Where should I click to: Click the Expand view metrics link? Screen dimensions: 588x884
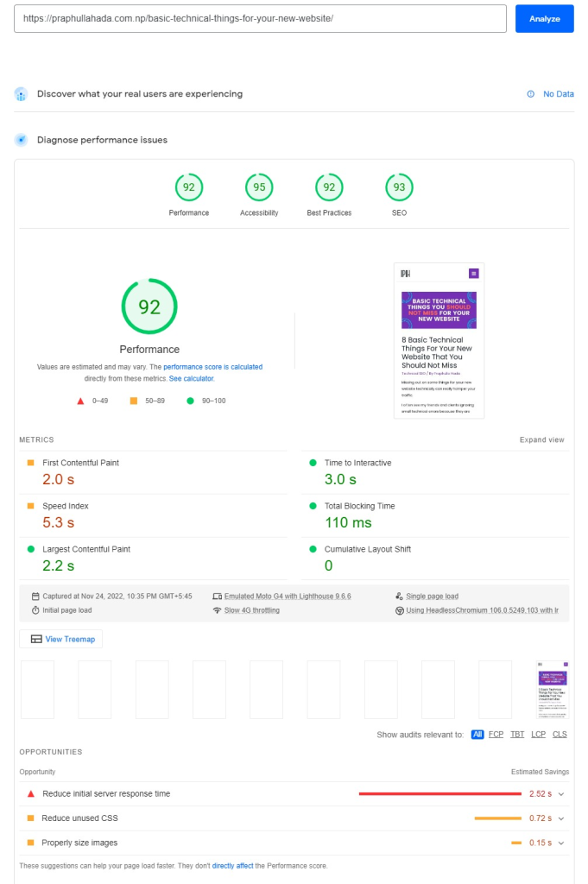(x=541, y=440)
